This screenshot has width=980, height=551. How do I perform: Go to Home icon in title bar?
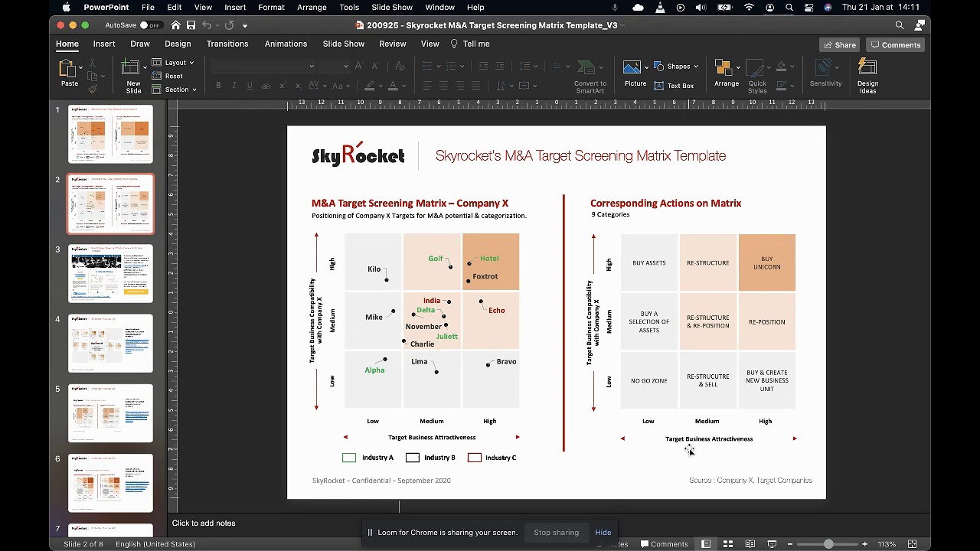coord(175,25)
